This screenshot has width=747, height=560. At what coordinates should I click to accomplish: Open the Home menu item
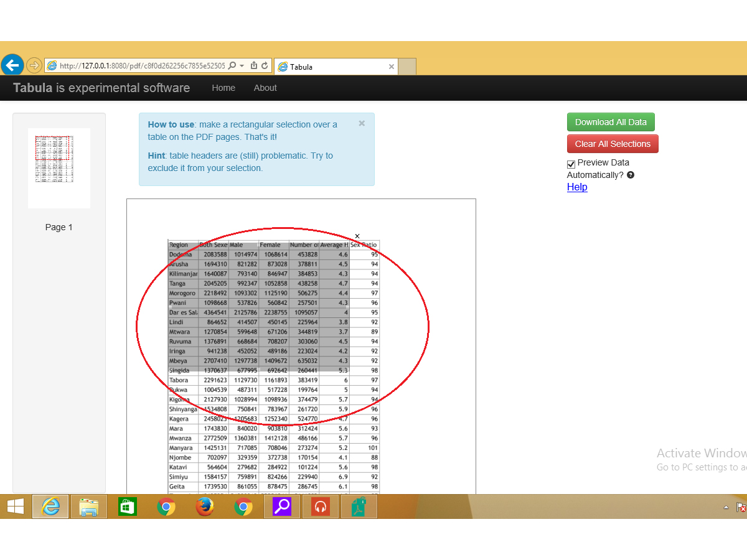tap(223, 88)
